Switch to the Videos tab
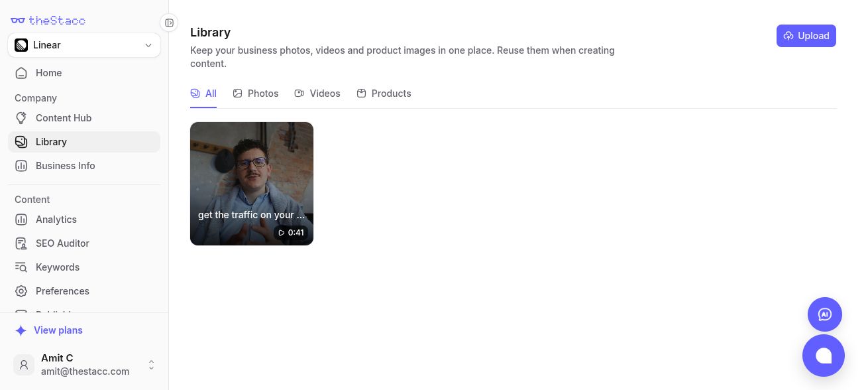The width and height of the screenshot is (868, 390). click(x=317, y=94)
